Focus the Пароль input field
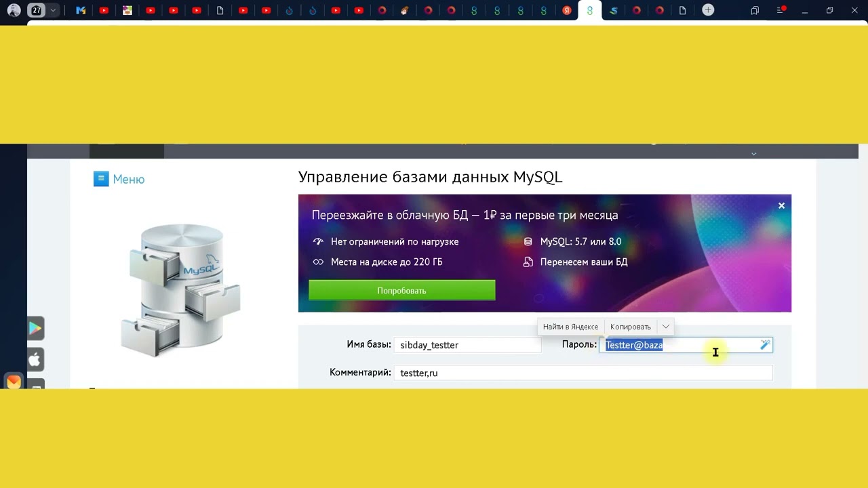The image size is (868, 488). (686, 345)
